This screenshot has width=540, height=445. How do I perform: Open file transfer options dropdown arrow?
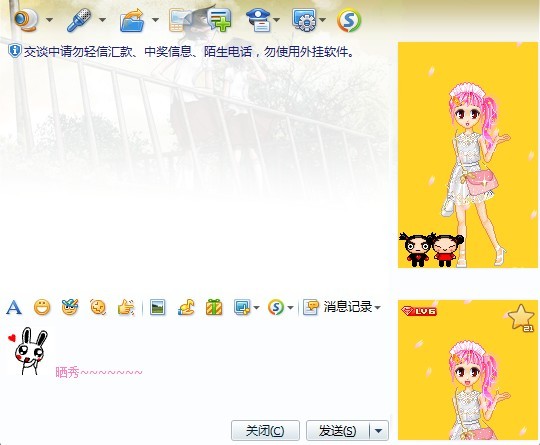155,20
